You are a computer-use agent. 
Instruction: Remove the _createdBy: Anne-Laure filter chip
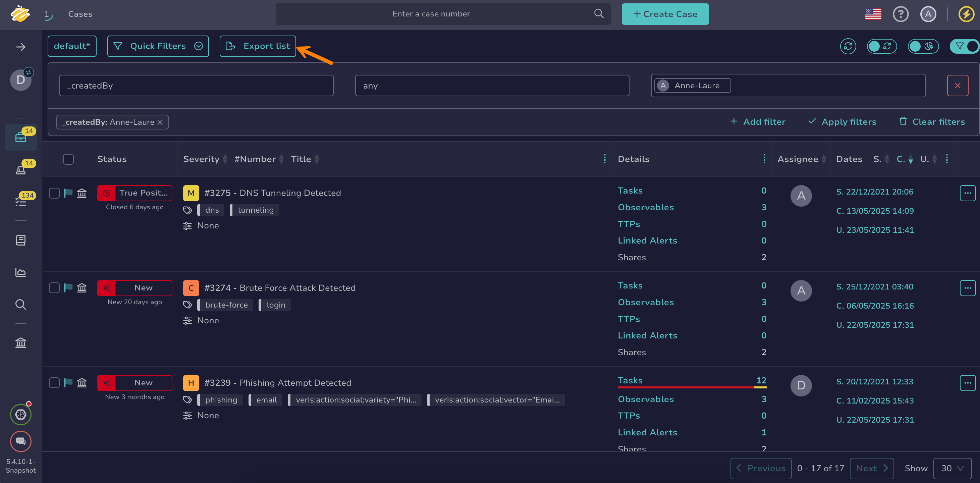coord(160,122)
